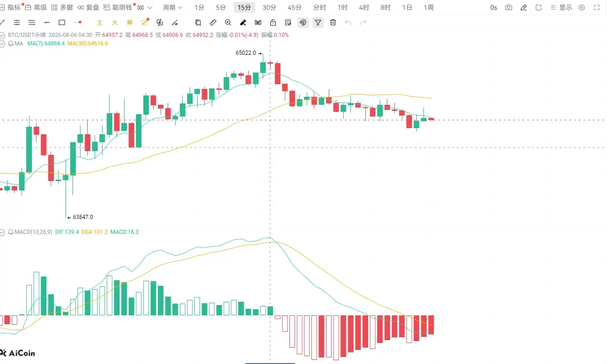Switch to the 4时 timeframe
Screen dimensions: 607x364
(364, 7)
